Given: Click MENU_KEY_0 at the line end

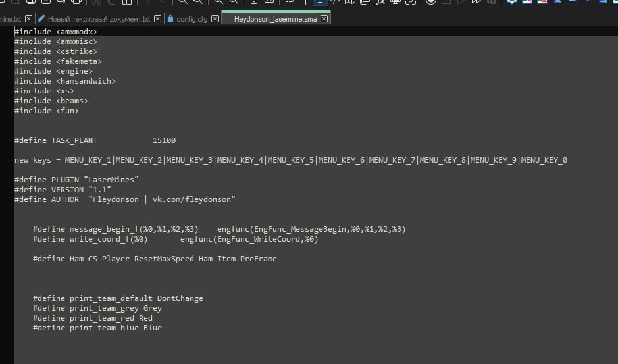Looking at the screenshot, I should point(544,160).
